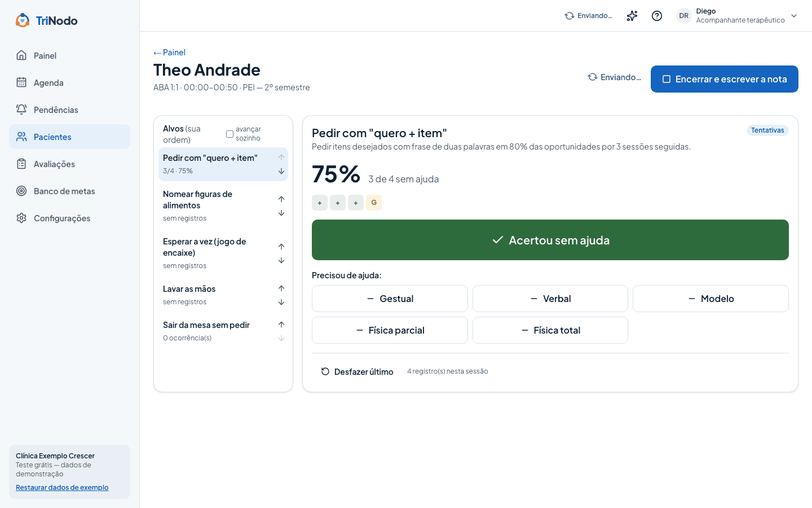Click "Restaurar dados de exemplo" link
The height and width of the screenshot is (508, 812).
62,488
